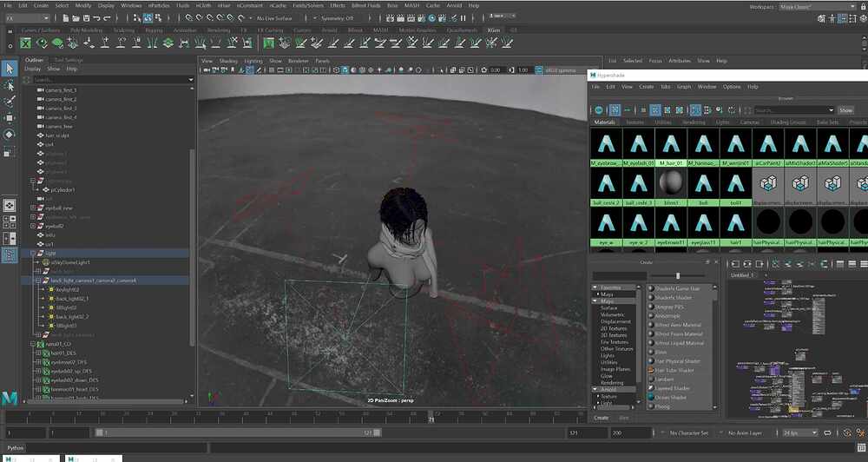Open the menu set dropdown in status line

point(29,18)
